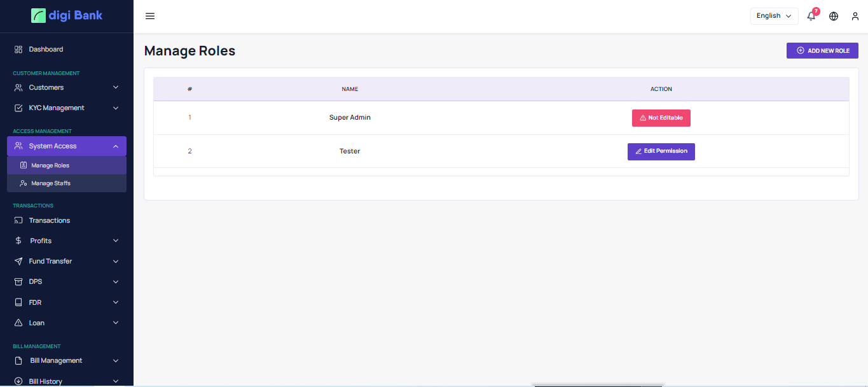Image resolution: width=868 pixels, height=387 pixels.
Task: Click the hamburger menu icon
Action: pos(150,16)
